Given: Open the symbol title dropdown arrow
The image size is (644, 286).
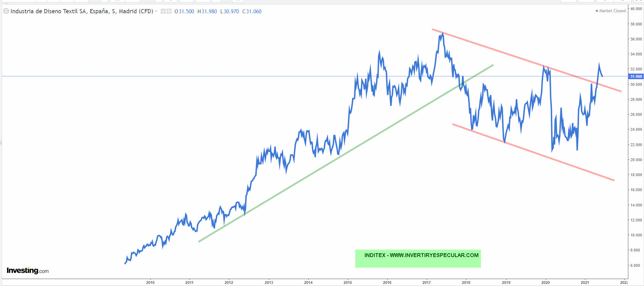Looking at the screenshot, I should [156, 11].
